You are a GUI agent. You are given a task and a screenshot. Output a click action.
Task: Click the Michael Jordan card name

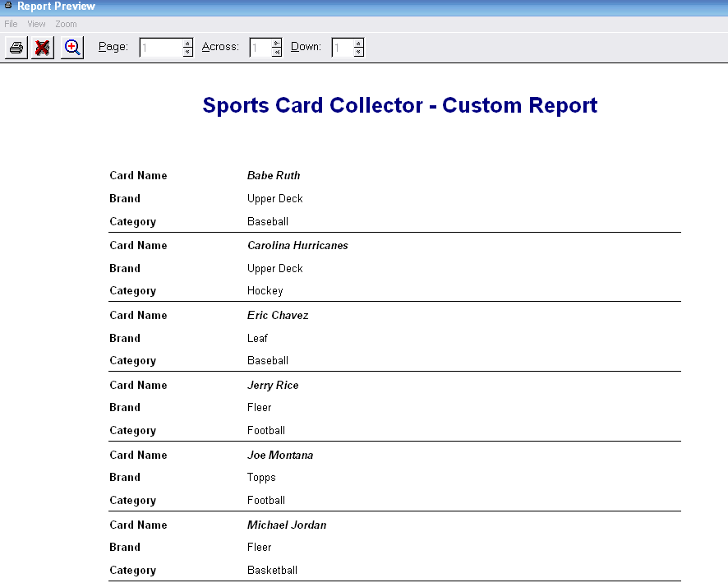pyautogui.click(x=286, y=525)
